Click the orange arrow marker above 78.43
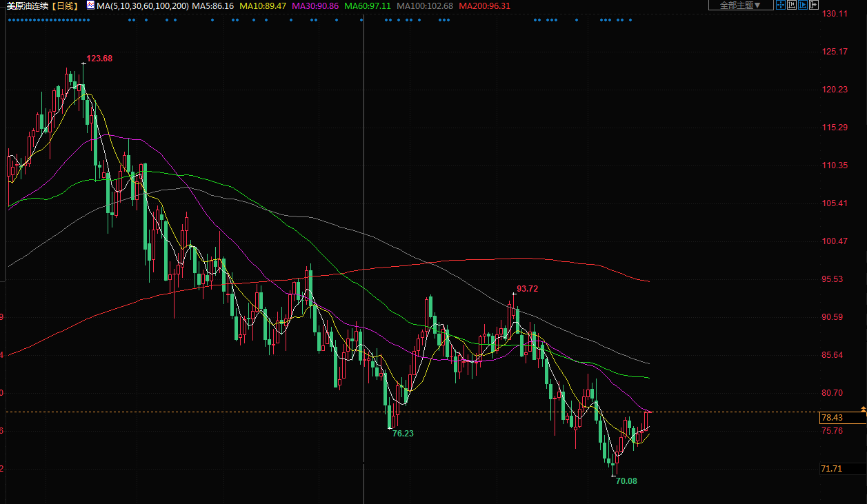 [x=863, y=410]
